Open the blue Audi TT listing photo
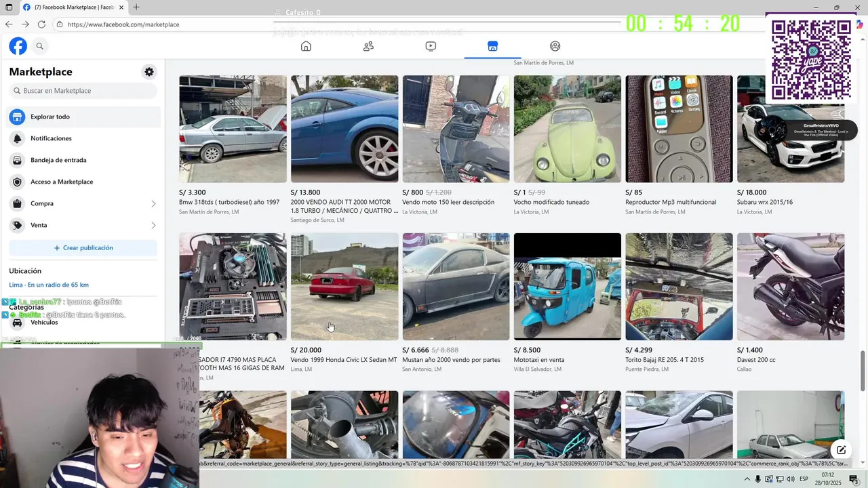The width and height of the screenshot is (868, 488). 344,129
